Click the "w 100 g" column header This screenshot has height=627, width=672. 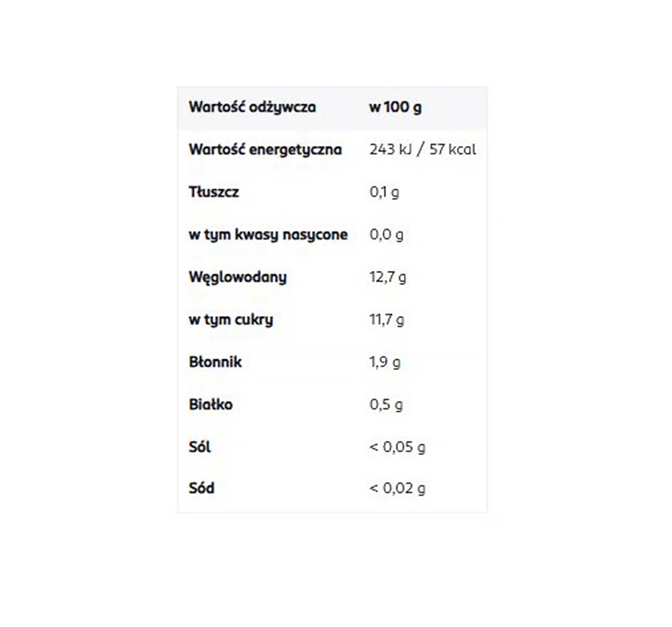click(395, 107)
